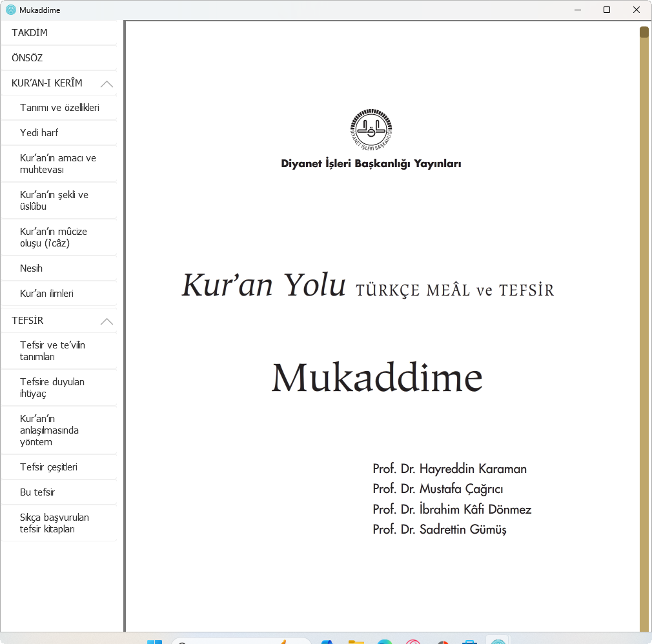Minimize the Mukaddime window

point(578,10)
